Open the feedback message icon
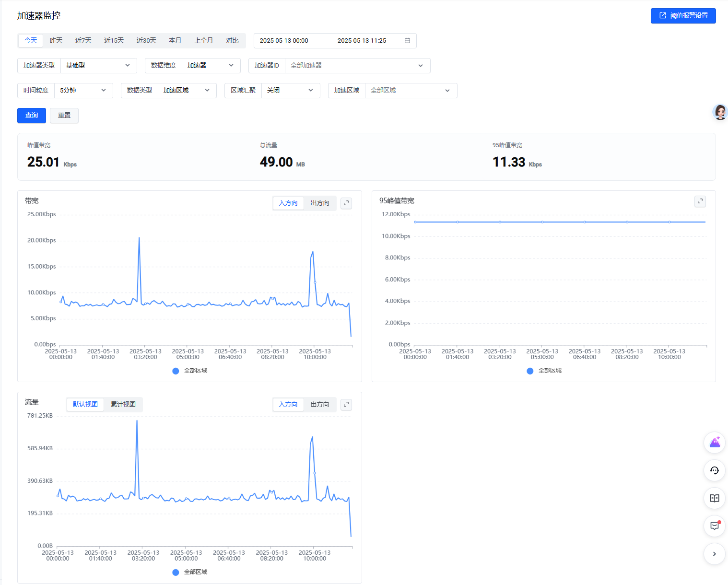 pyautogui.click(x=714, y=526)
